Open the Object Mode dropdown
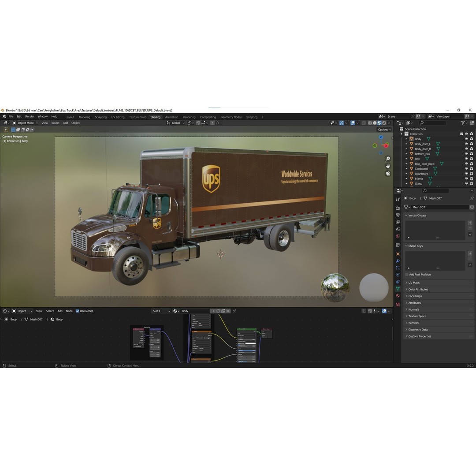Viewport: 476px width, 476px height. 25,123
